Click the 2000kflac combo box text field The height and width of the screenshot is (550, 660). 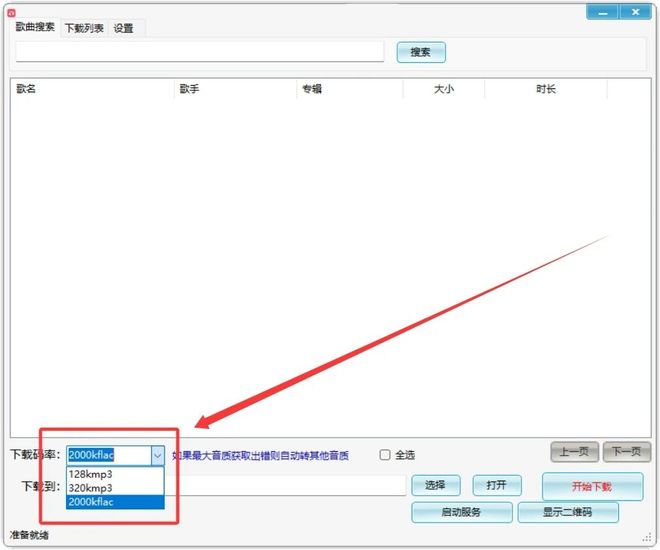[109, 455]
